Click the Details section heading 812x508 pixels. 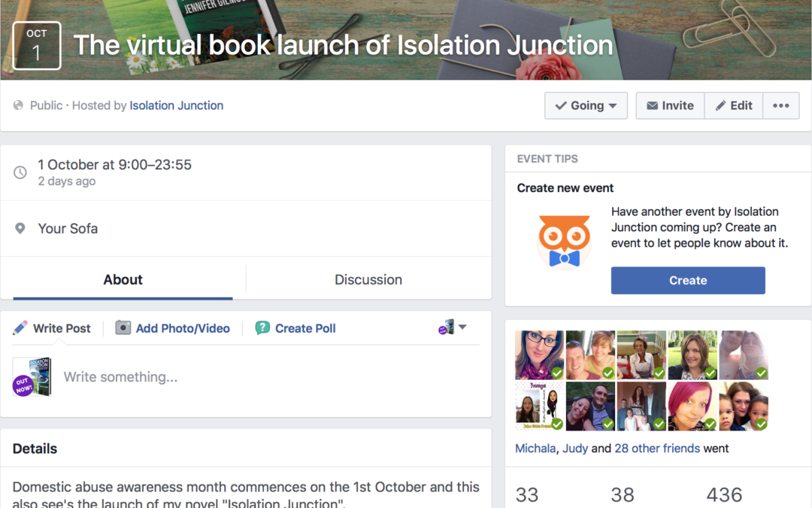pos(35,449)
